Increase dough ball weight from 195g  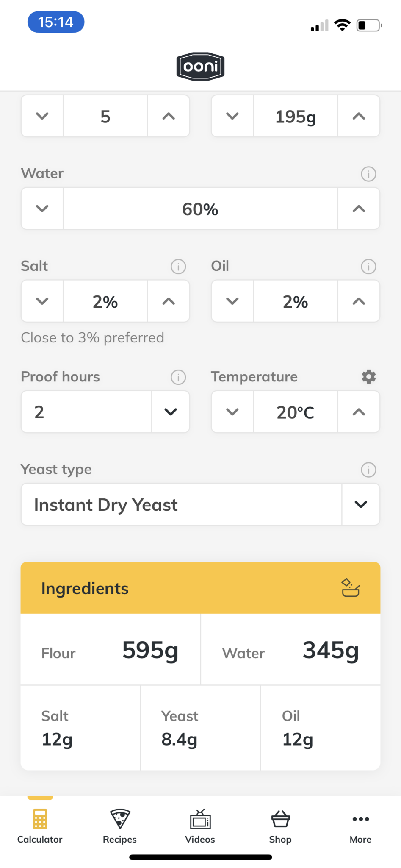click(x=359, y=116)
